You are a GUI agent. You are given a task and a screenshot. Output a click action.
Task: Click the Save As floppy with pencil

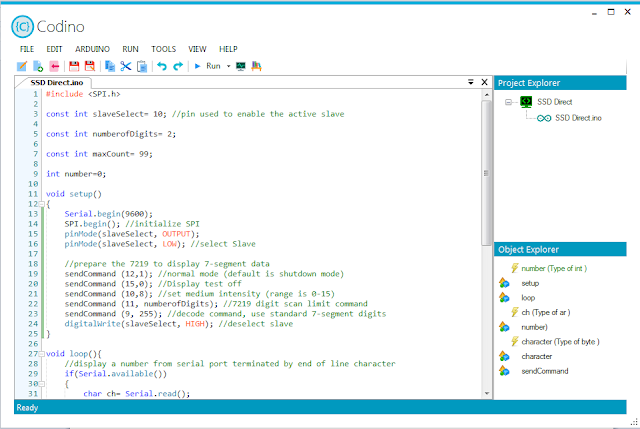(90, 66)
